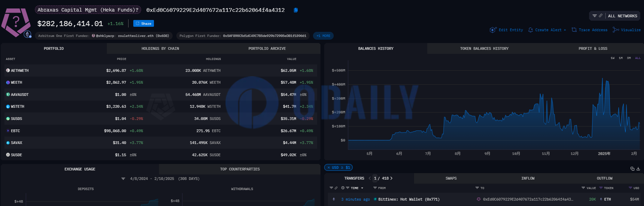Click the AETHWETH token icon
Image resolution: width=644 pixels, height=206 pixels.
pyautogui.click(x=8, y=70)
